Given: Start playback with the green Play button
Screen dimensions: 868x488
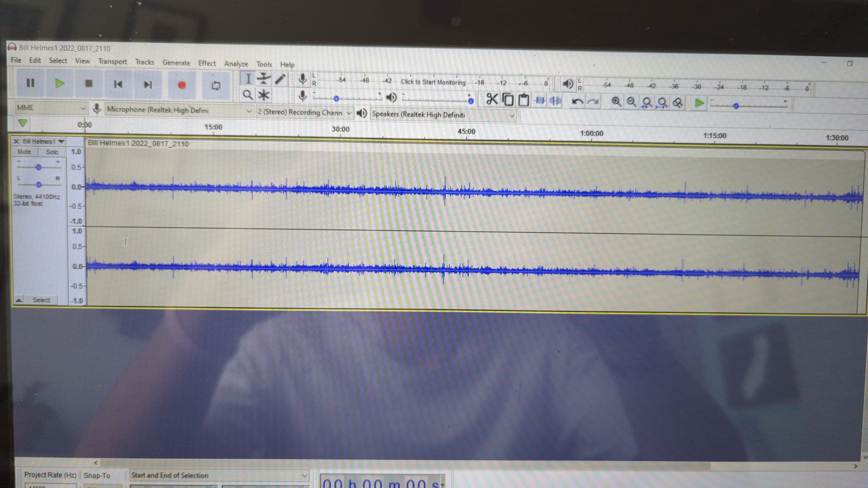Looking at the screenshot, I should 60,83.
